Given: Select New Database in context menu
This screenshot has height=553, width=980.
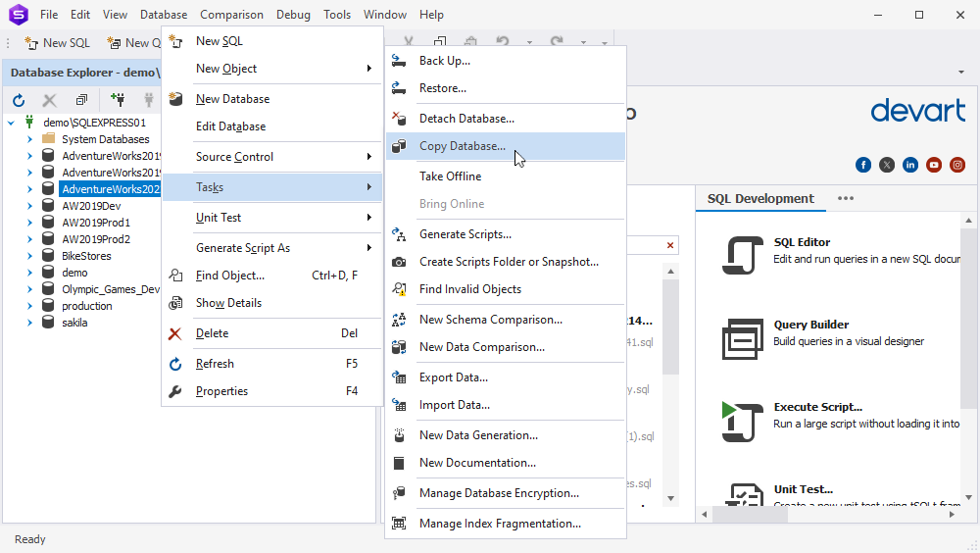Looking at the screenshot, I should [271, 99].
